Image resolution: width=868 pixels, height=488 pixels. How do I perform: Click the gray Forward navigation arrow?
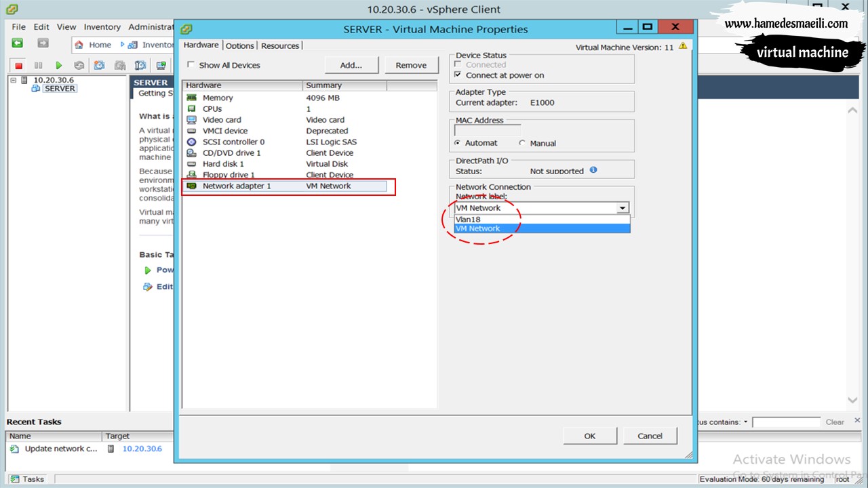click(43, 43)
